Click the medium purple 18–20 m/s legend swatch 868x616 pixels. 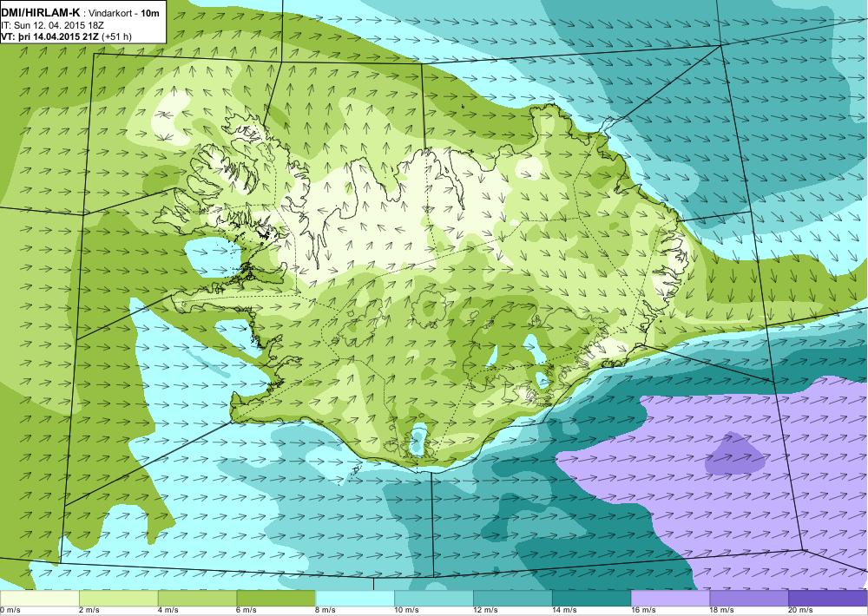[749, 598]
